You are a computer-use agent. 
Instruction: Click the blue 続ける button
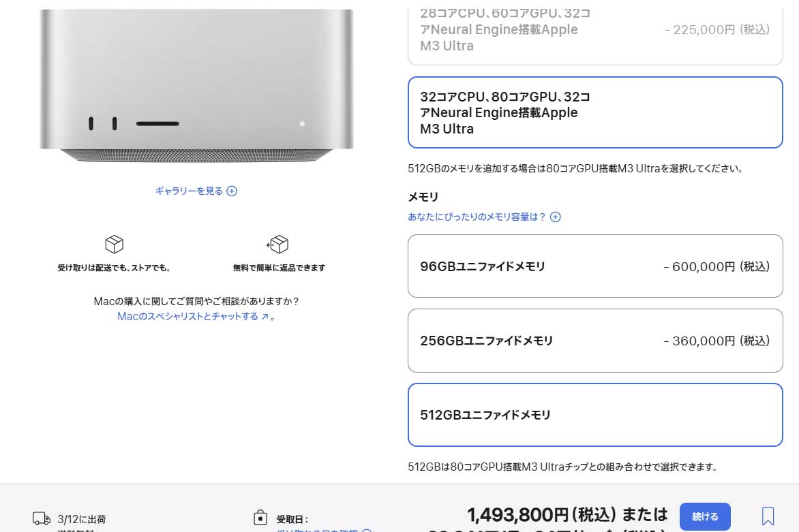(x=705, y=517)
